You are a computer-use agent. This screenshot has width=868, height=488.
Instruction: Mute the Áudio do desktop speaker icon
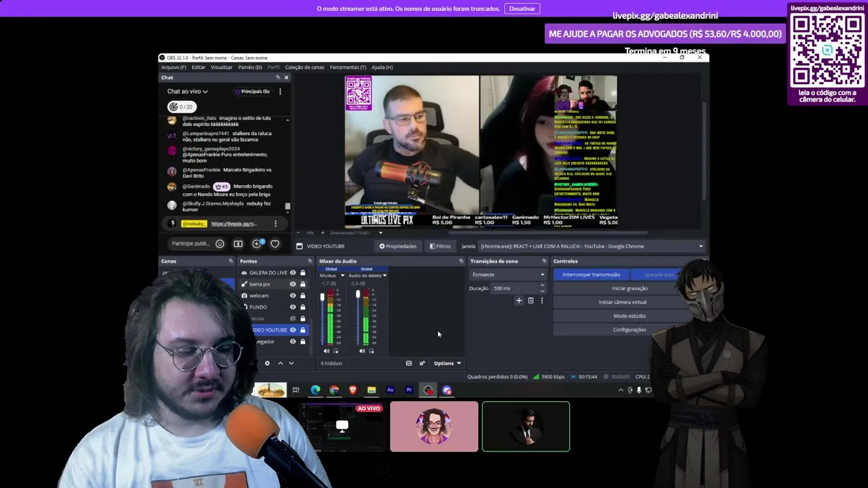click(x=361, y=351)
